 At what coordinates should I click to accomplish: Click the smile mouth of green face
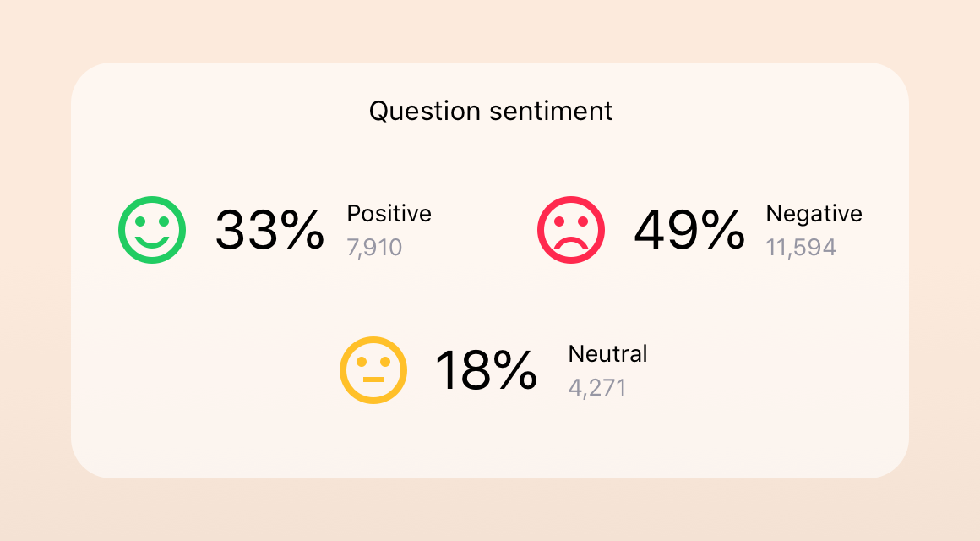coord(152,242)
